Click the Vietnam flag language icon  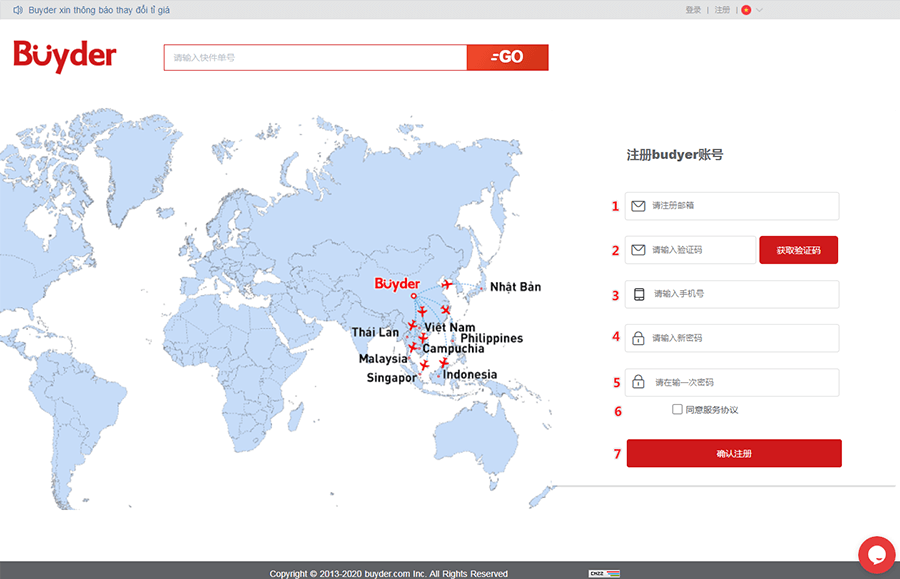(x=746, y=10)
